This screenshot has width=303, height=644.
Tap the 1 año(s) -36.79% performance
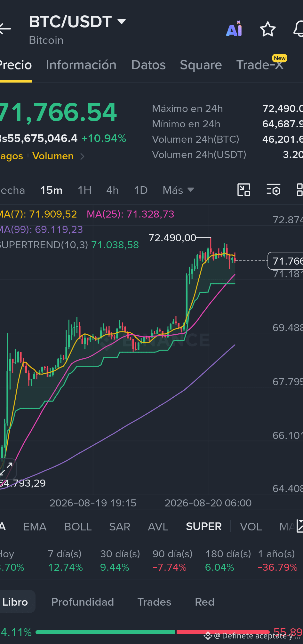click(x=278, y=561)
